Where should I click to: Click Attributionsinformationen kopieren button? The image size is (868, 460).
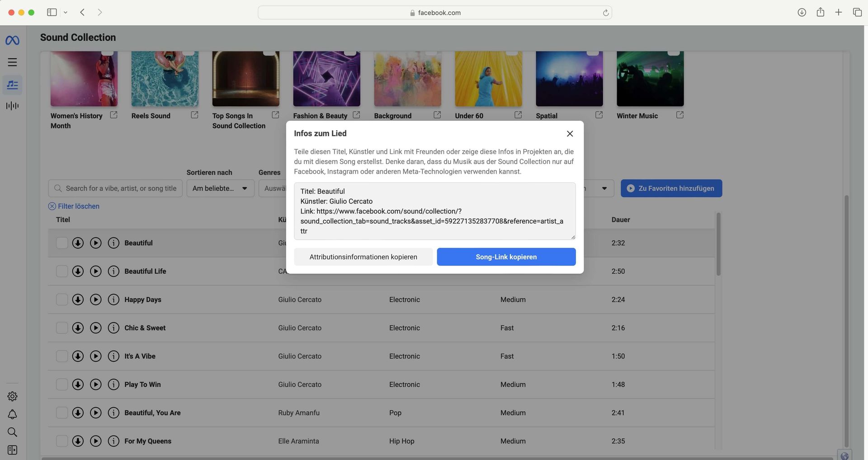(363, 257)
